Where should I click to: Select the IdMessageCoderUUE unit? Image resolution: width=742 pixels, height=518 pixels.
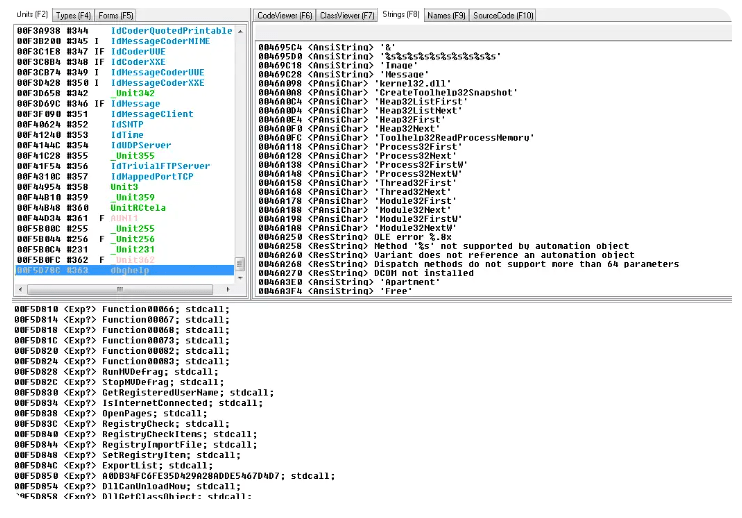125,72
